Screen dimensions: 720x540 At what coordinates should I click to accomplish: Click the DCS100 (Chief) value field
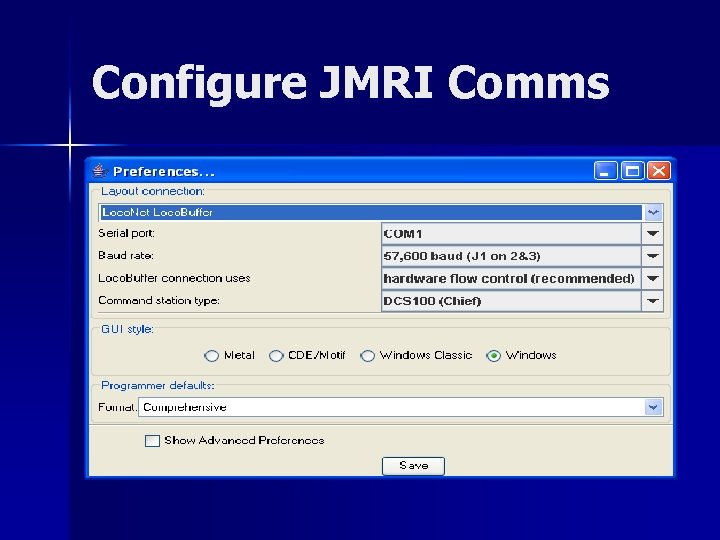click(511, 301)
